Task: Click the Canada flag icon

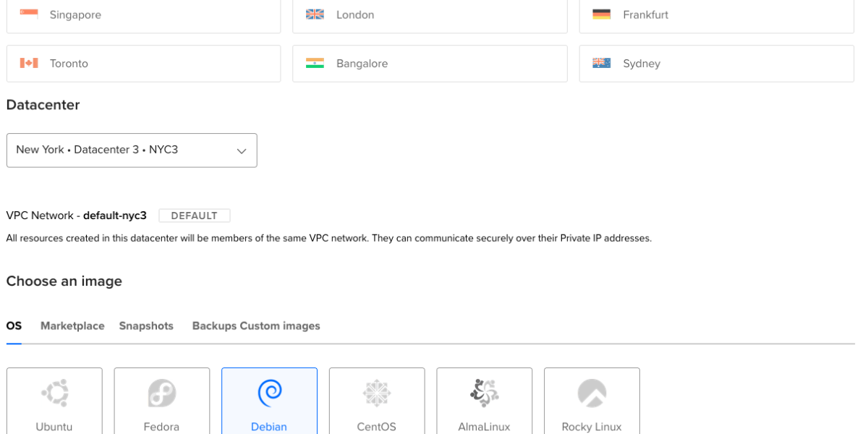Action: point(29,63)
